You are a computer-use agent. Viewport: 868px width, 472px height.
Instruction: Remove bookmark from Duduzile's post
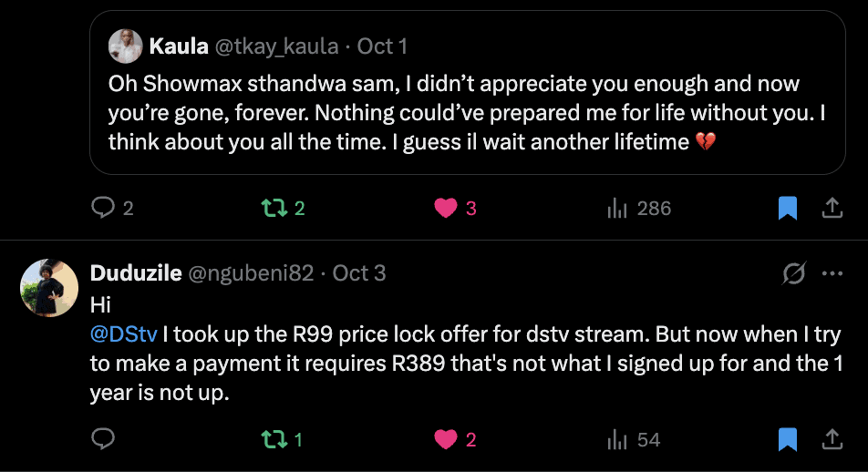click(x=787, y=439)
